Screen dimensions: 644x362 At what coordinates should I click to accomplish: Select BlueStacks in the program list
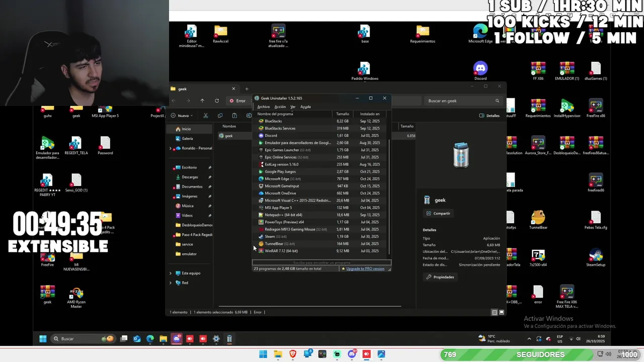(320, 121)
